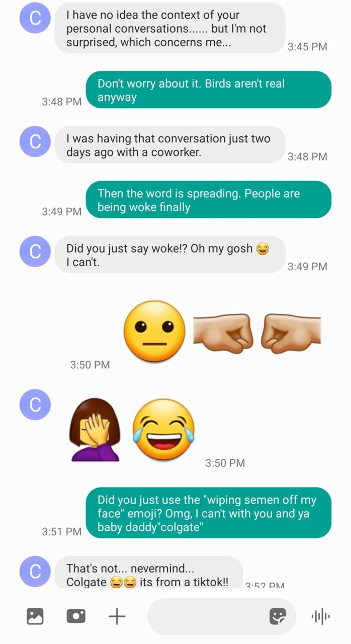This screenshot has width=351, height=644.
Task: Tap the left-facing fist emoji
Action: coord(291,333)
